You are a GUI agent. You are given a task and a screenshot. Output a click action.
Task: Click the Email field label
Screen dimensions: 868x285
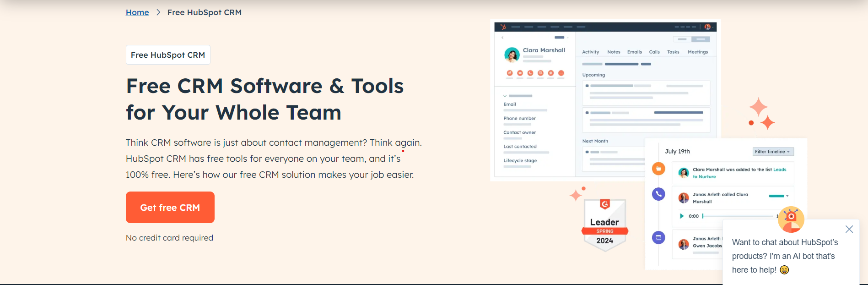(x=510, y=104)
